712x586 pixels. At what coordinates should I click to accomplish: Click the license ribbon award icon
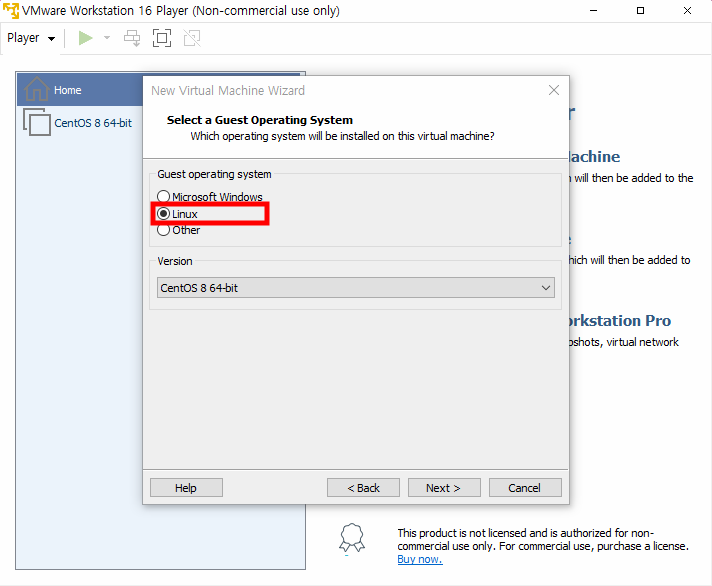[x=352, y=538]
